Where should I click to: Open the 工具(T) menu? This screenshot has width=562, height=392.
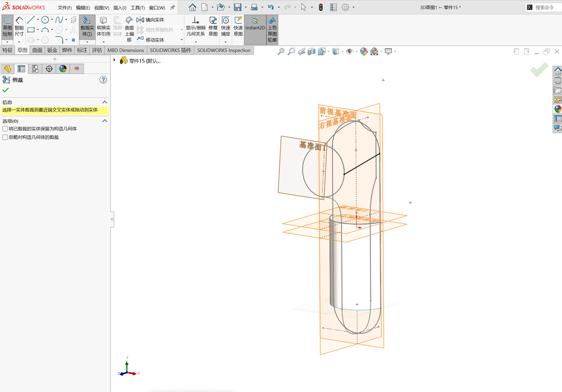coord(138,8)
